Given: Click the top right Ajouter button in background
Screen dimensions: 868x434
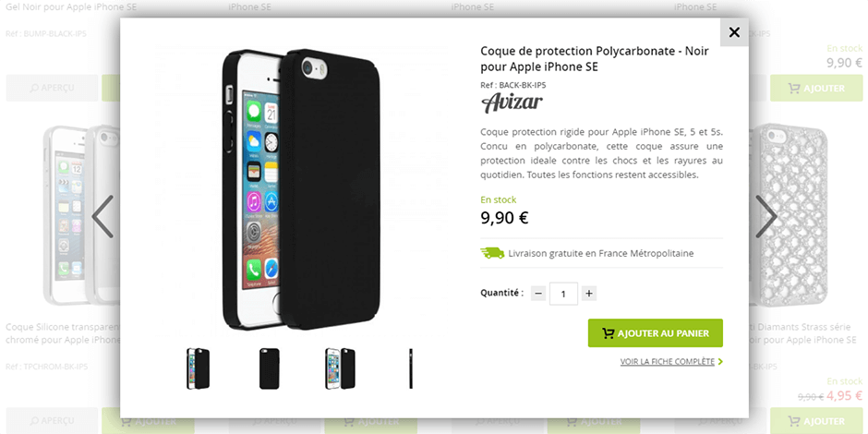Looking at the screenshot, I should [816, 88].
